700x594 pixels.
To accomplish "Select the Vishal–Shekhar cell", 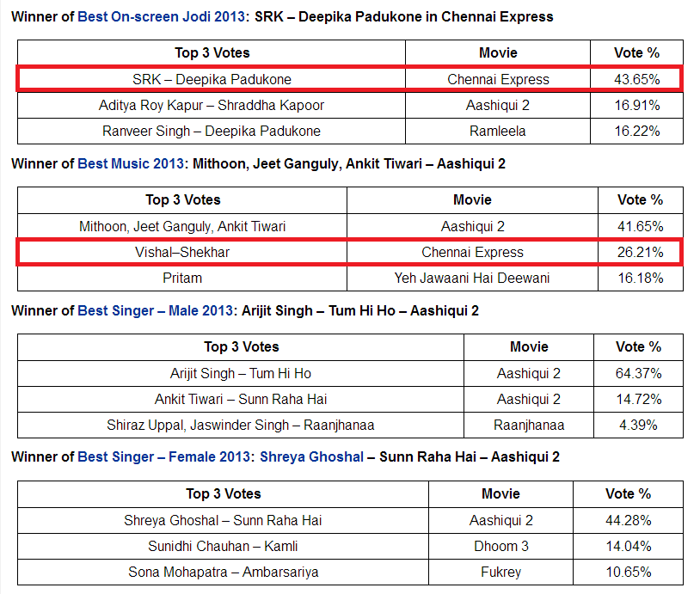I will 182,252.
